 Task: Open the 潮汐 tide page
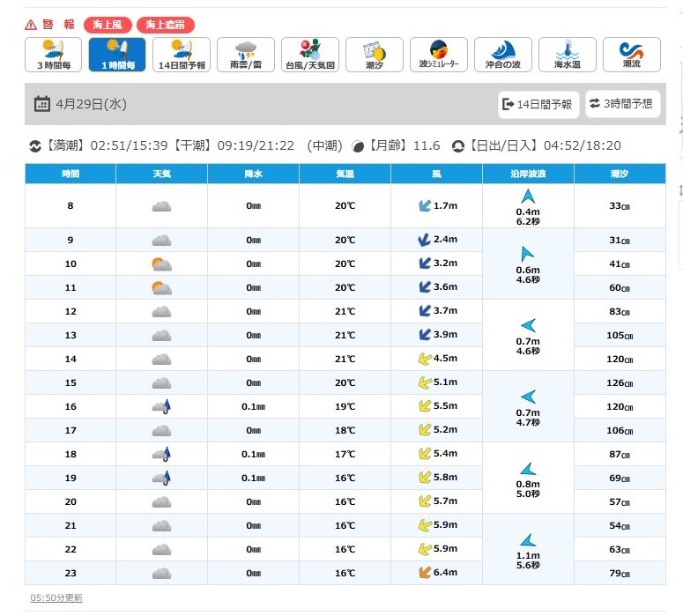coord(375,55)
